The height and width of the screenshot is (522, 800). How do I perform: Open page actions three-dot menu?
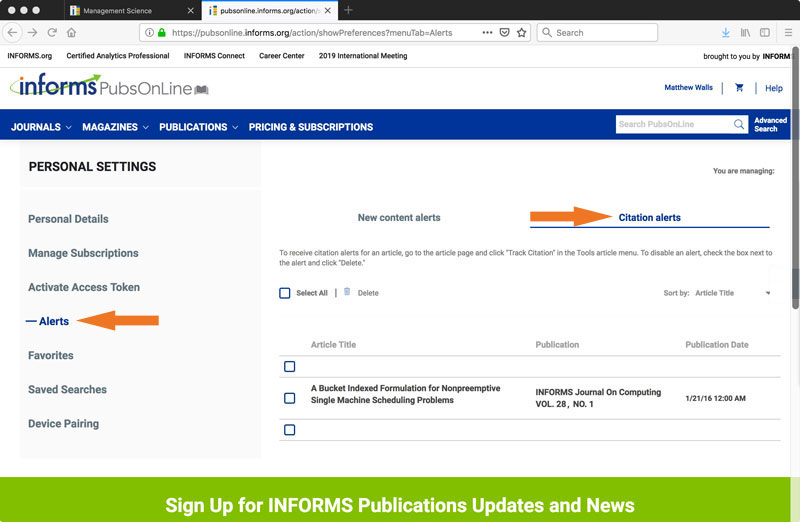(x=487, y=33)
